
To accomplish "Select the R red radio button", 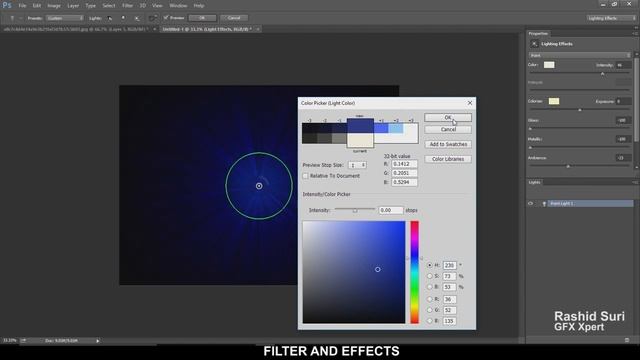I will click(429, 299).
